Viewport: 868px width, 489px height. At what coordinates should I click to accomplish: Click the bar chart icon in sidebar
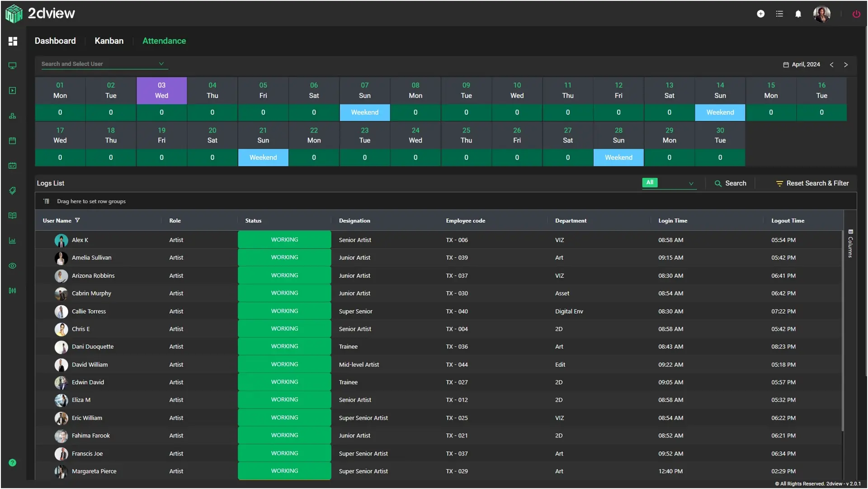click(x=13, y=241)
